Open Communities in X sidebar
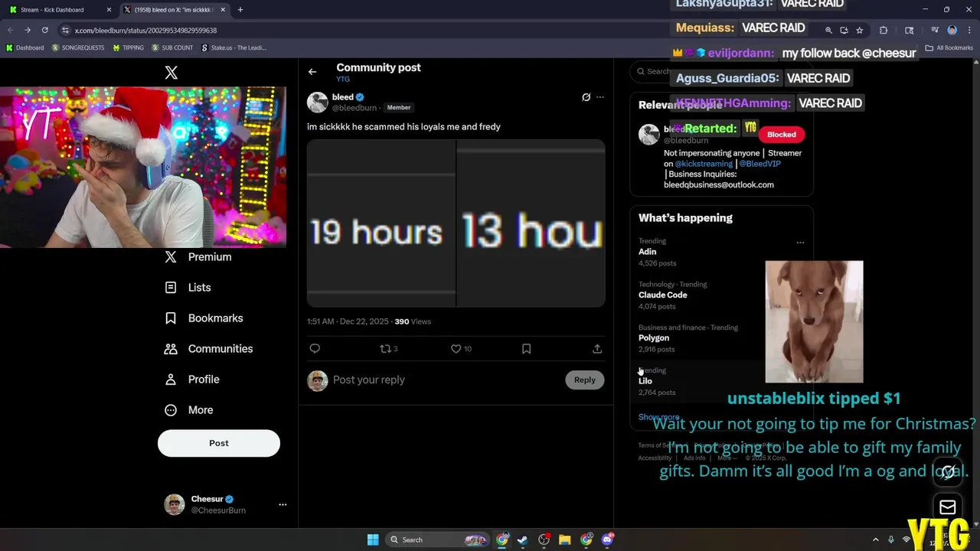980x551 pixels. pos(208,349)
